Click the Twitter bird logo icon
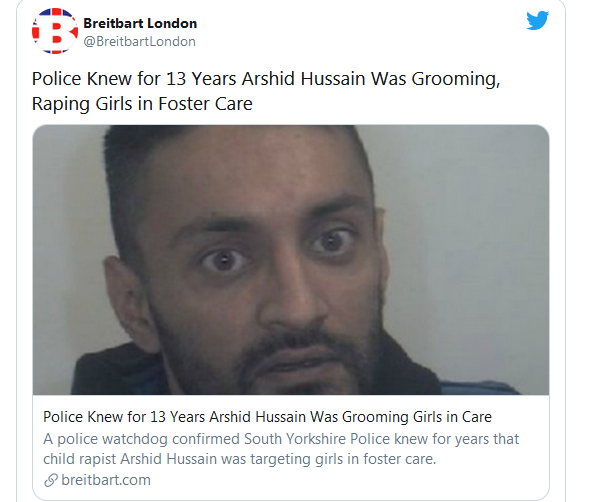 (x=538, y=20)
